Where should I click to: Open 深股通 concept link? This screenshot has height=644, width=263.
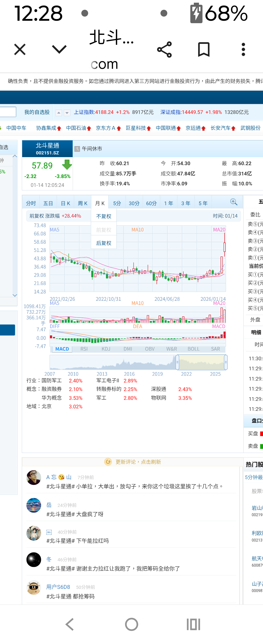[x=159, y=389]
